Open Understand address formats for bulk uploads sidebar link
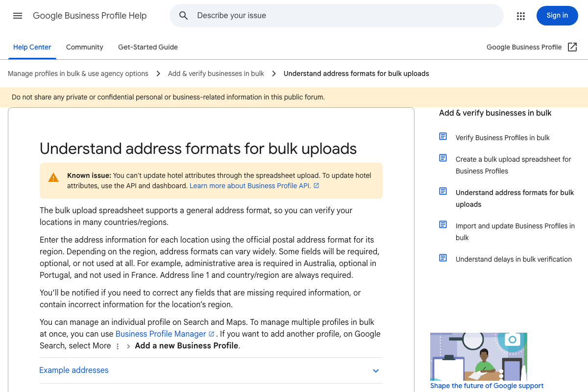Screen dimensions: 588x392 [514, 198]
